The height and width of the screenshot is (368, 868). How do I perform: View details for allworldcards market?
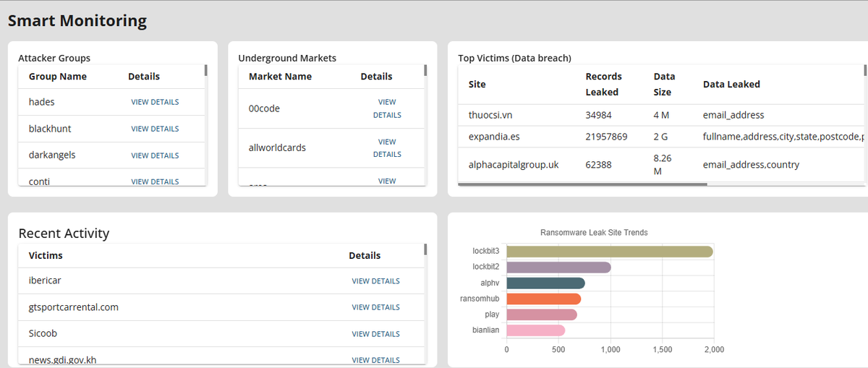click(387, 147)
